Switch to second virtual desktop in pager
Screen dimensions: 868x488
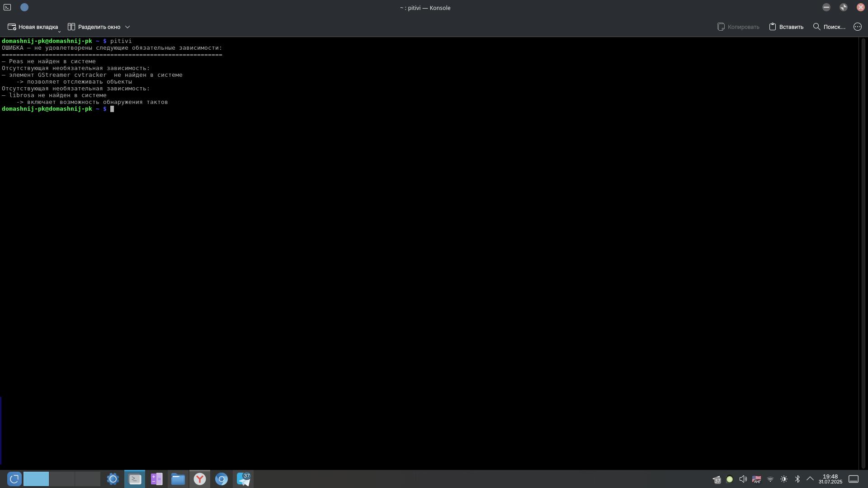tap(62, 479)
